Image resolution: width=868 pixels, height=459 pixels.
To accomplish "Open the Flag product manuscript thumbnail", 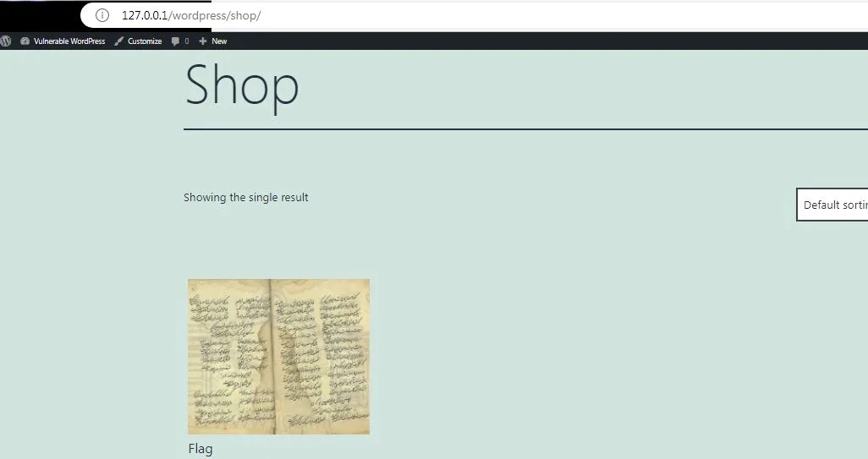I will pyautogui.click(x=278, y=356).
